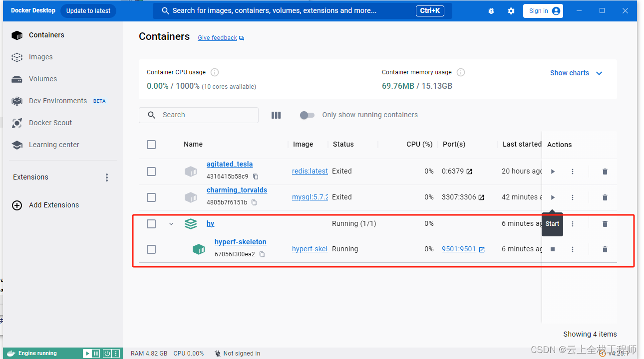
Task: Click CPU usage info icon
Action: (215, 72)
